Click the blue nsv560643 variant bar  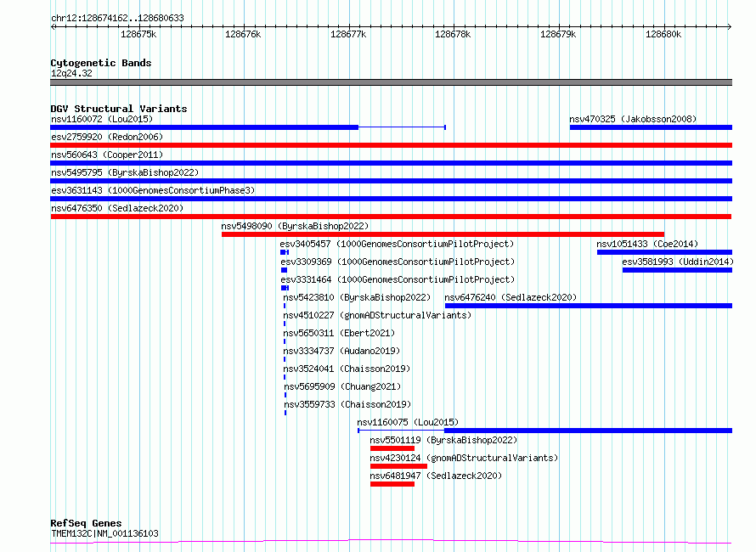(391, 163)
